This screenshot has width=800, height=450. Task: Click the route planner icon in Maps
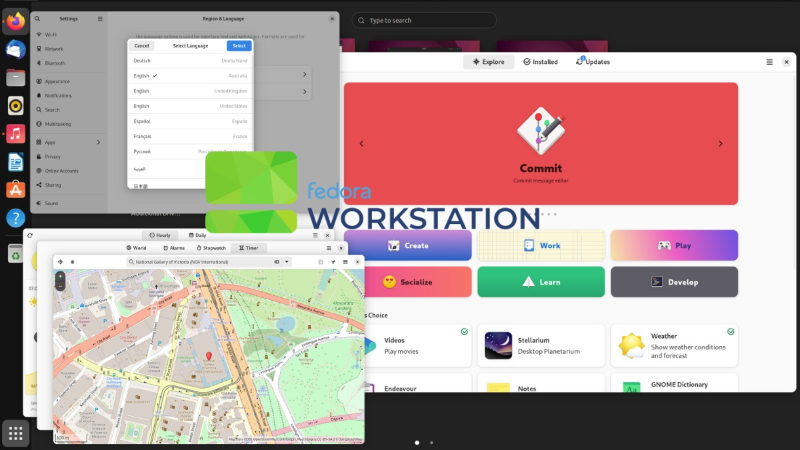pos(333,262)
